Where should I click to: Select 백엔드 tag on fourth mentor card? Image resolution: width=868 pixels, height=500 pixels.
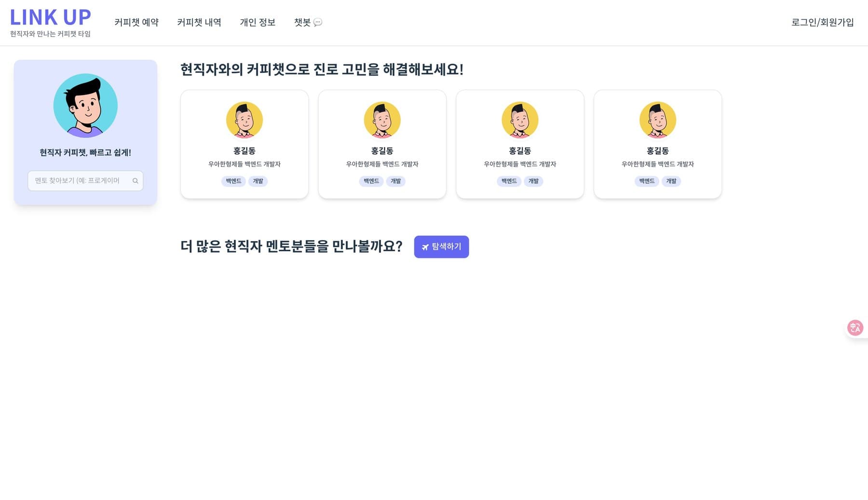(647, 181)
